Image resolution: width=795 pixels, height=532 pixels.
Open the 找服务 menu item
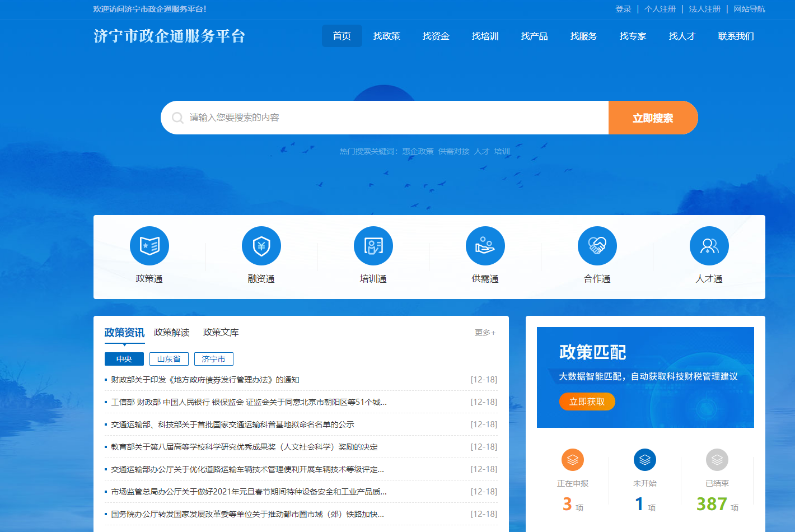pyautogui.click(x=584, y=36)
